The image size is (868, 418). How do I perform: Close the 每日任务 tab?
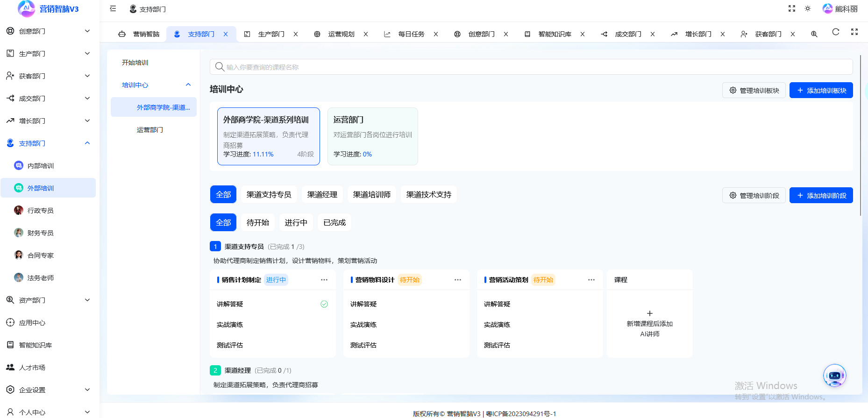[436, 34]
